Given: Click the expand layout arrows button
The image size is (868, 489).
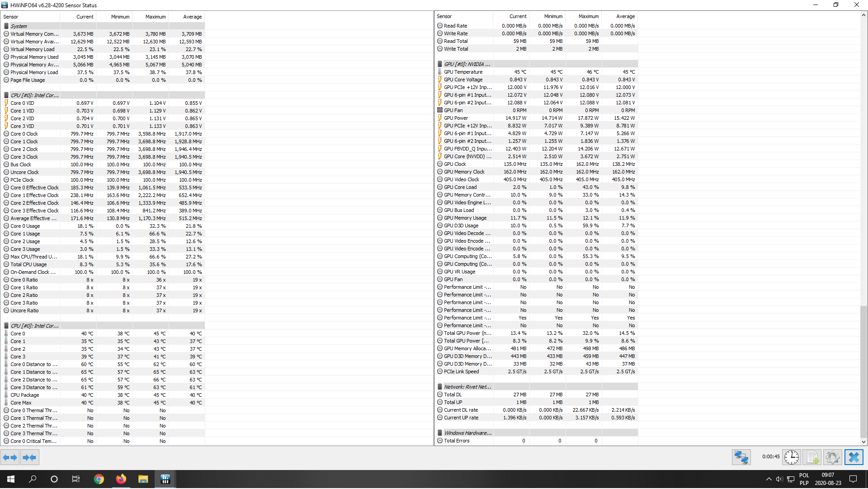Looking at the screenshot, I should [x=10, y=458].
